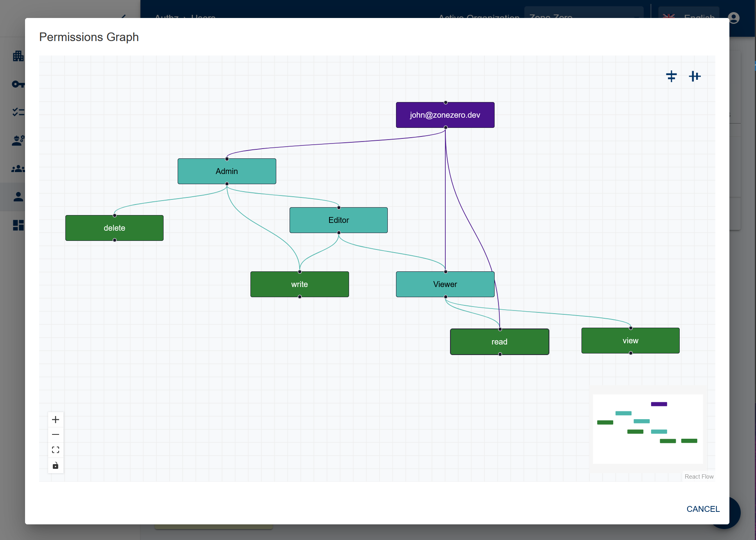Open the dashboard grid sidebar icon
This screenshot has height=540, width=756.
coord(18,225)
